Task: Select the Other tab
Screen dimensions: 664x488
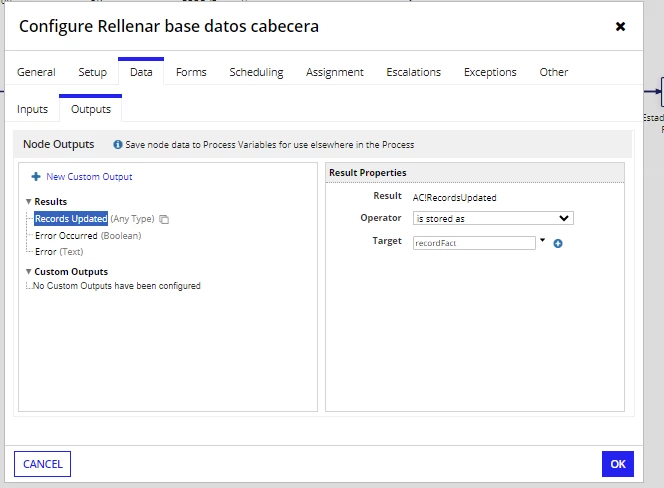Action: (553, 72)
